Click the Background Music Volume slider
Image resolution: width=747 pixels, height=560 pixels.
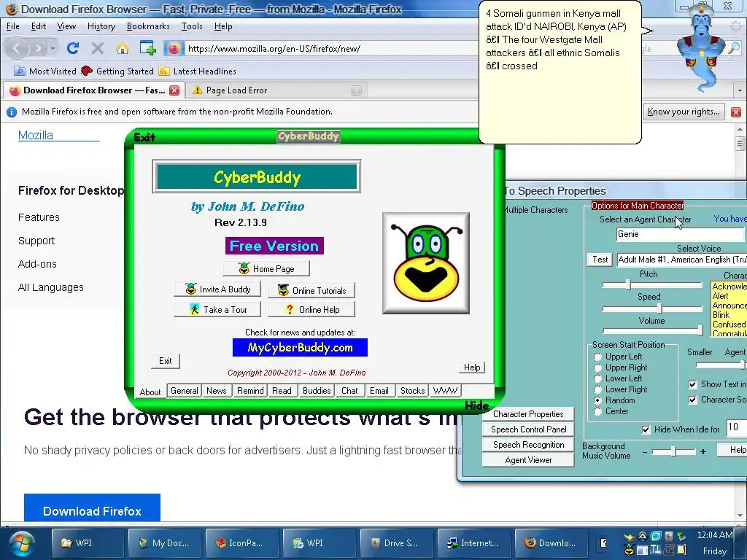[x=673, y=451]
